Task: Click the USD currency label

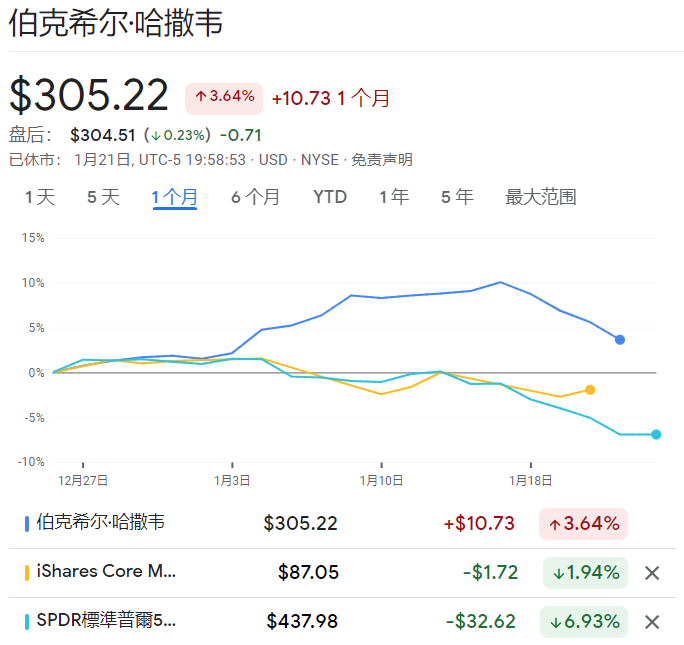Action: (273, 160)
